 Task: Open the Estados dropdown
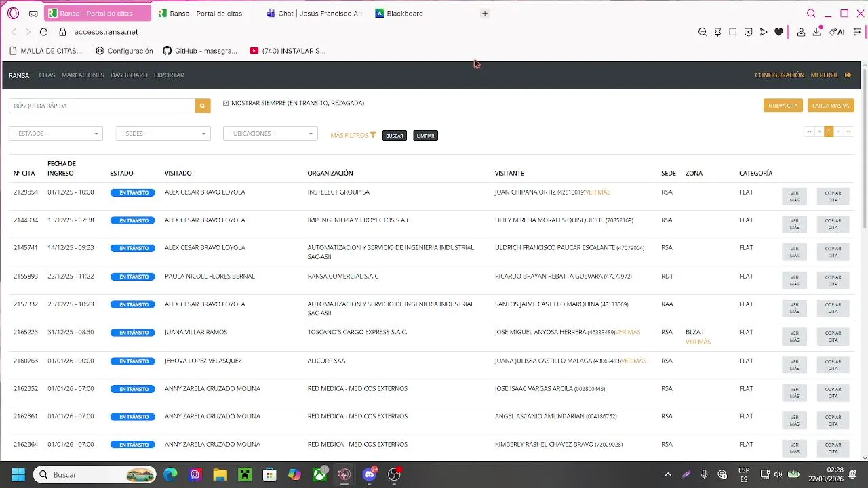56,134
